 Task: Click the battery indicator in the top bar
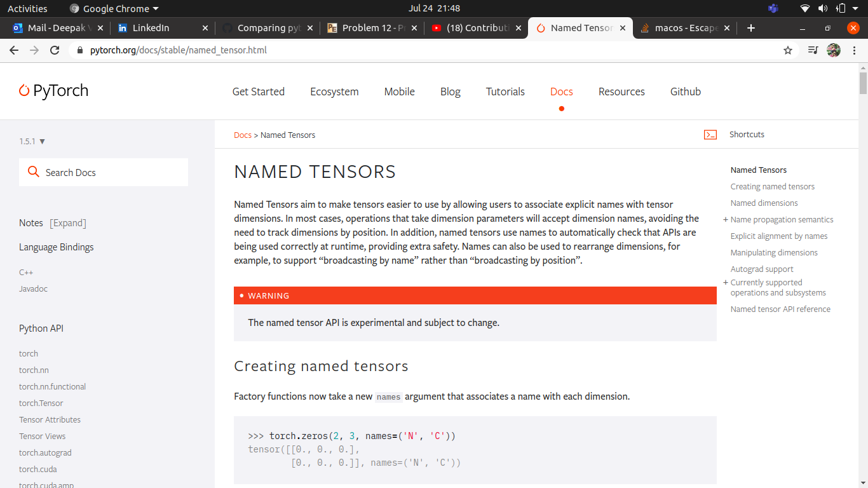pos(841,8)
